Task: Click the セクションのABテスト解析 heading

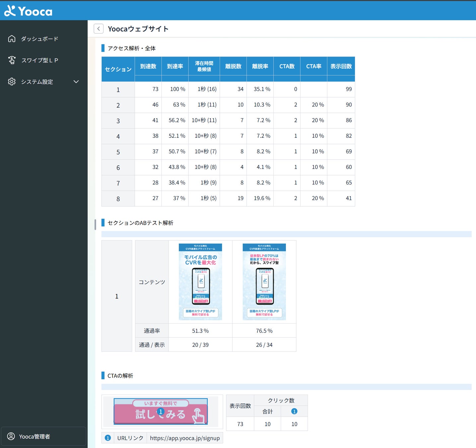Action: point(140,223)
